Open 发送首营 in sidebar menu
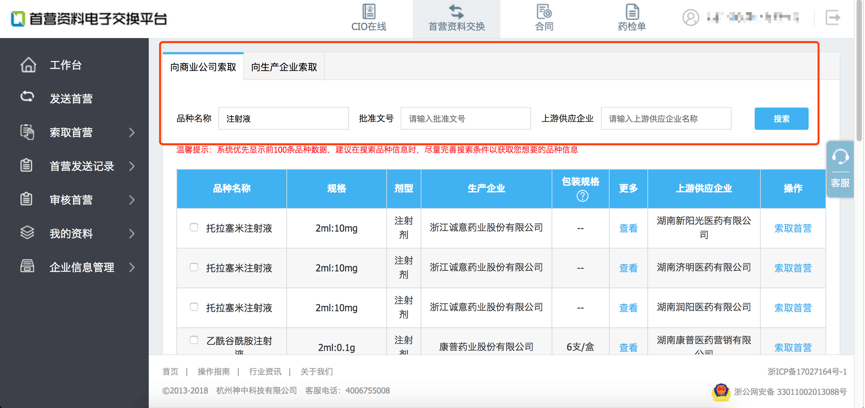Viewport: 865px width, 408px height. (71, 99)
